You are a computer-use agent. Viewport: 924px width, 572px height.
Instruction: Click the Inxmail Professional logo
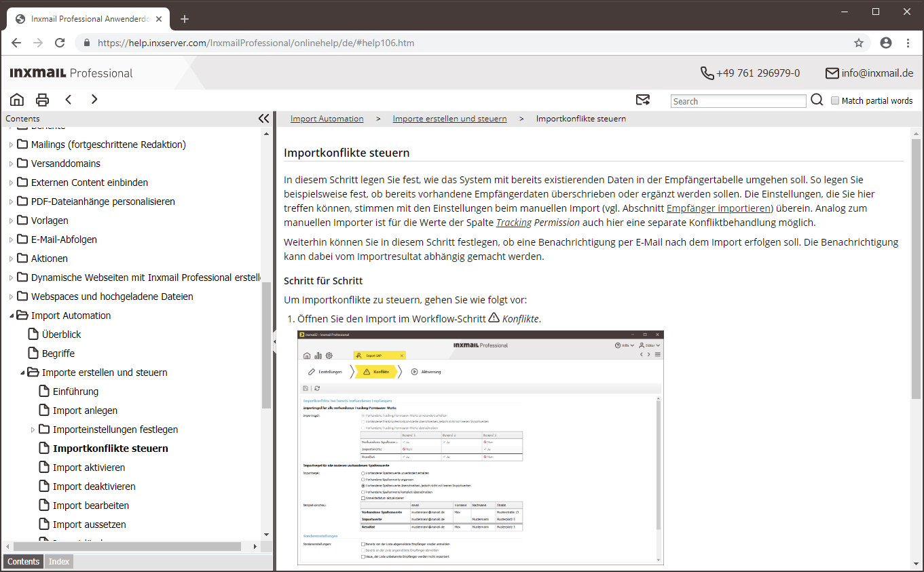71,73
